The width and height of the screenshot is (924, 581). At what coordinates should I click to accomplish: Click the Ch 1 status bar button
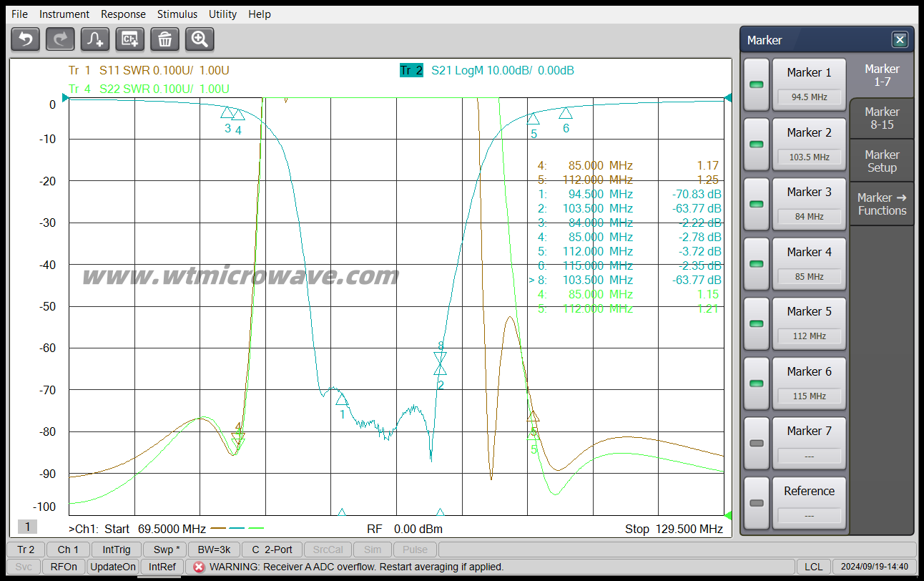(x=69, y=550)
